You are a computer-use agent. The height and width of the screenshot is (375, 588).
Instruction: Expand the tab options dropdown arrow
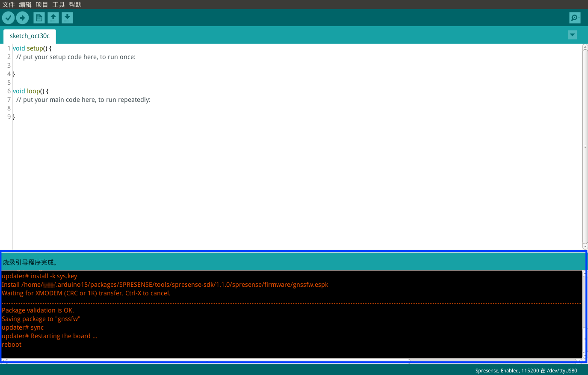pyautogui.click(x=572, y=35)
